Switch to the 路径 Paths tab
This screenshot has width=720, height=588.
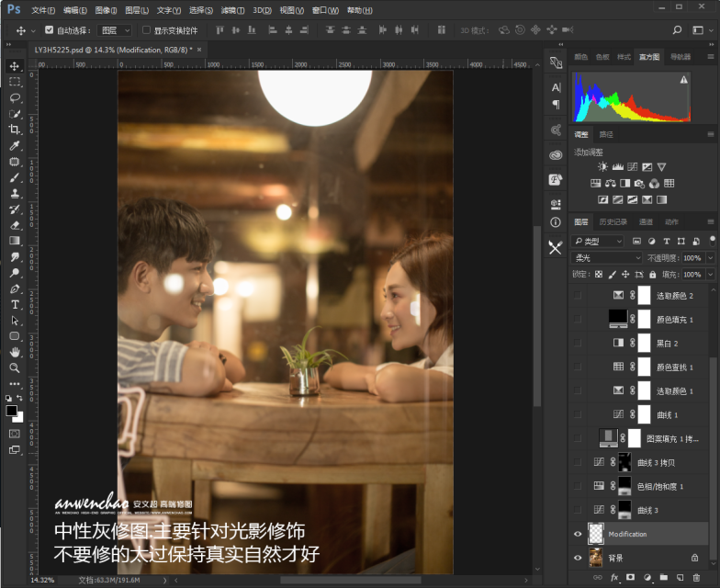click(x=606, y=134)
